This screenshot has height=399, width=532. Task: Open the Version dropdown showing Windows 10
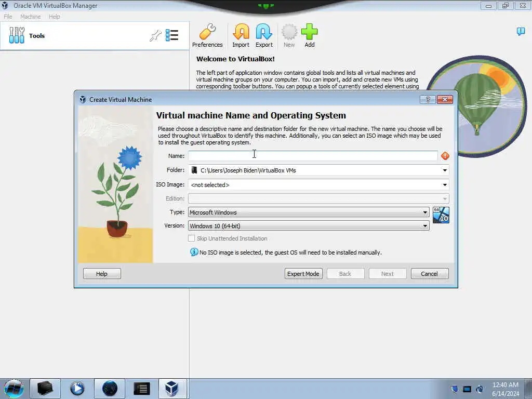[309, 226]
